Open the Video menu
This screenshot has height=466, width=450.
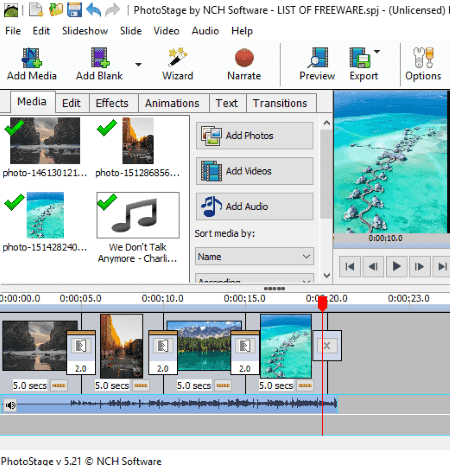coord(166,31)
